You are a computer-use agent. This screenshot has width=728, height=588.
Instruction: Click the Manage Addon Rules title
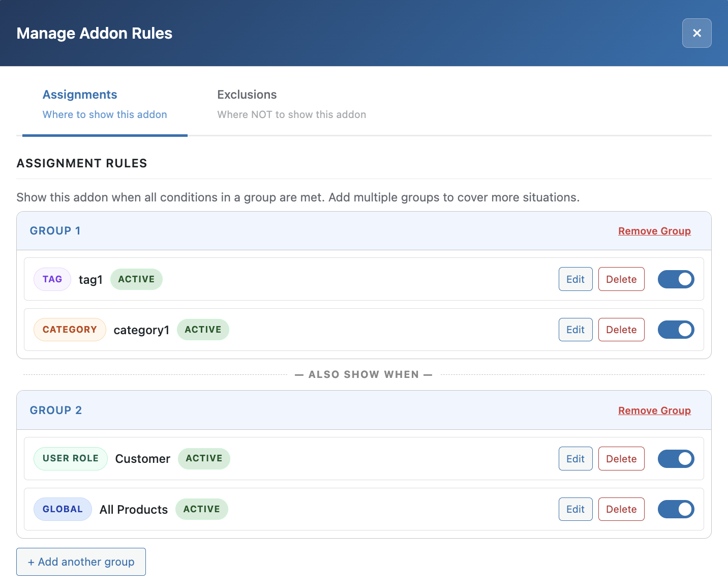pos(95,33)
